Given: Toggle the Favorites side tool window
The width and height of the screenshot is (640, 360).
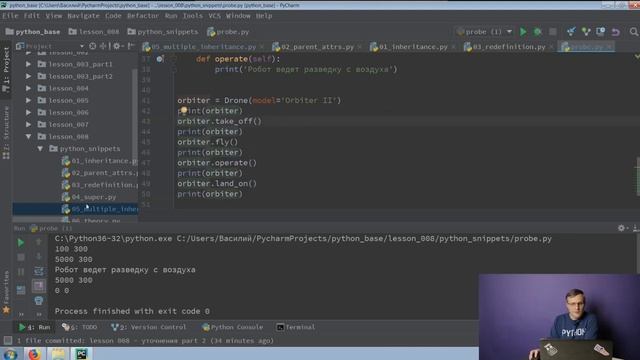Looking at the screenshot, I should coord(6,292).
